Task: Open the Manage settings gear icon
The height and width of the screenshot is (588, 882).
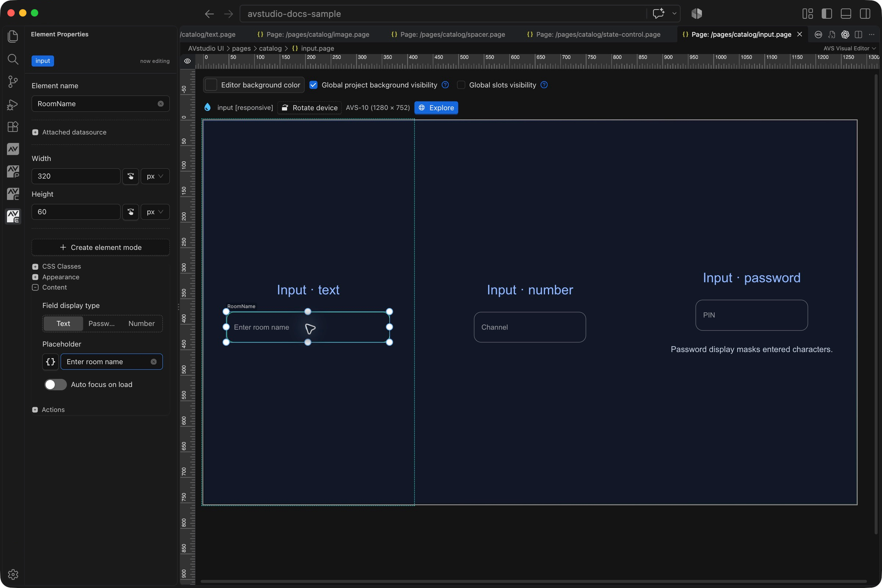Action: point(13,574)
